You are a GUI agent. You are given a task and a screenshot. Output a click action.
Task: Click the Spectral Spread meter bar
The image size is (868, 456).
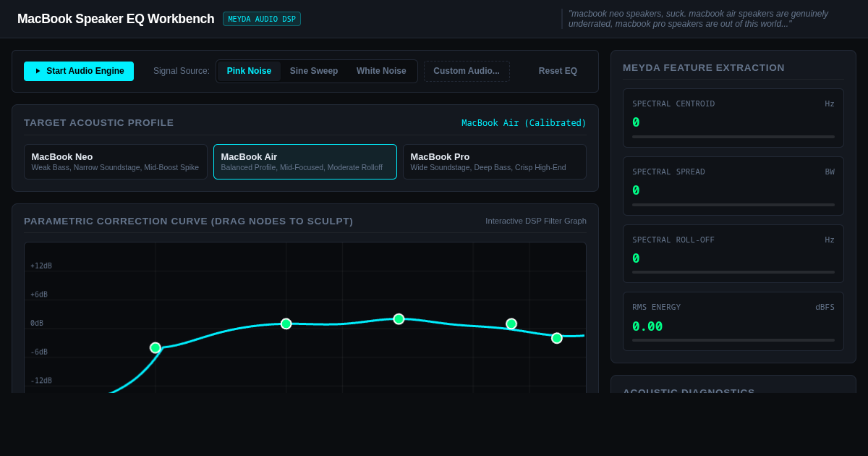[x=733, y=205]
